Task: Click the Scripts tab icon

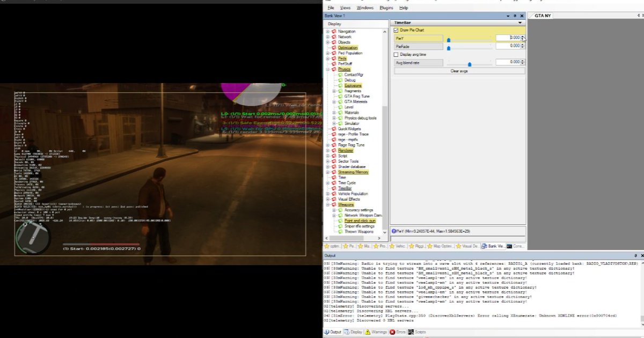Action: point(412,332)
